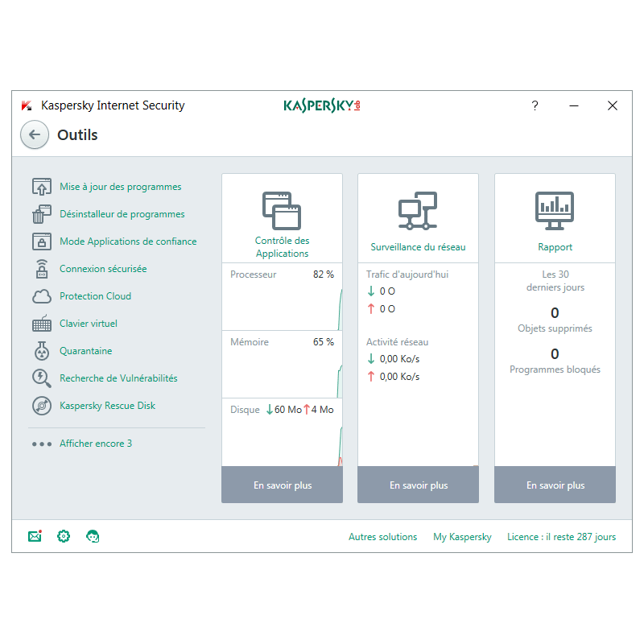The height and width of the screenshot is (644, 644).
Task: Click the Activité réseau label
Action: [397, 341]
